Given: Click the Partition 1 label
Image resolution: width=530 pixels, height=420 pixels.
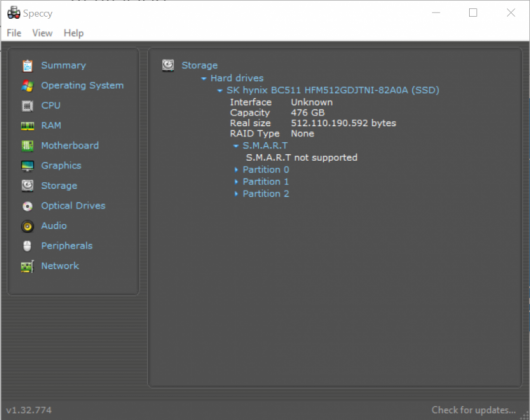Looking at the screenshot, I should 266,182.
